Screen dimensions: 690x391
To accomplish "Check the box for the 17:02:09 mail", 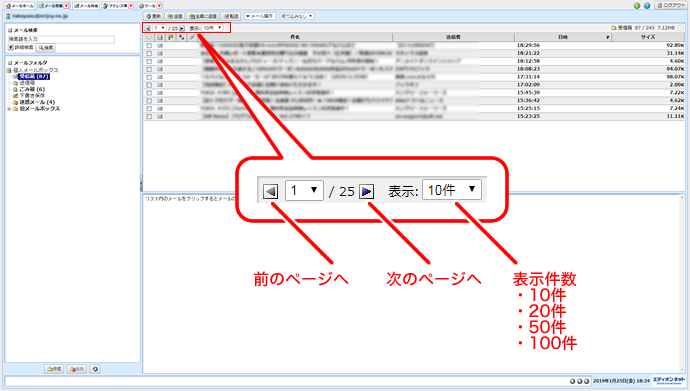I will point(149,85).
